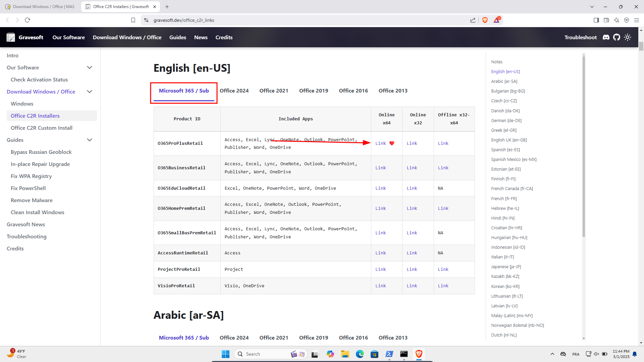Show hidden system tray icons chevron
644x362 pixels.
[x=552, y=354]
